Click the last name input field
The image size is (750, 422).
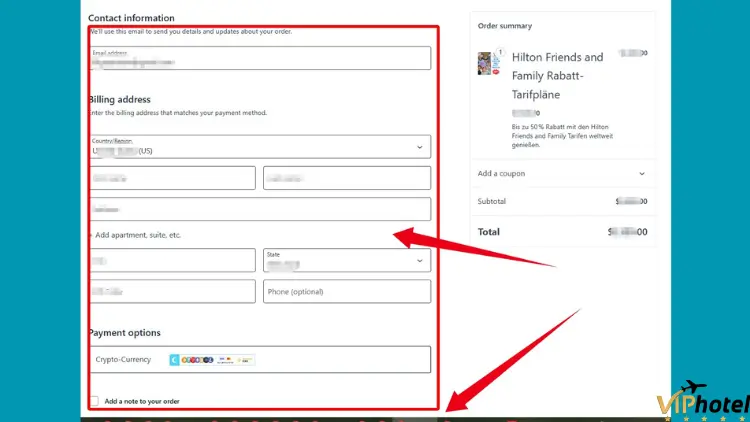coord(347,178)
